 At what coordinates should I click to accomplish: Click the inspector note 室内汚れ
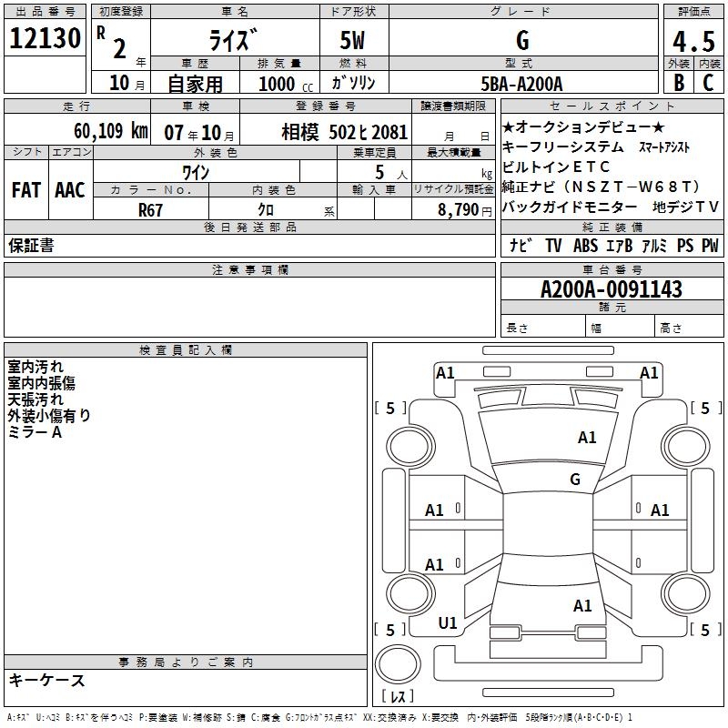point(35,367)
